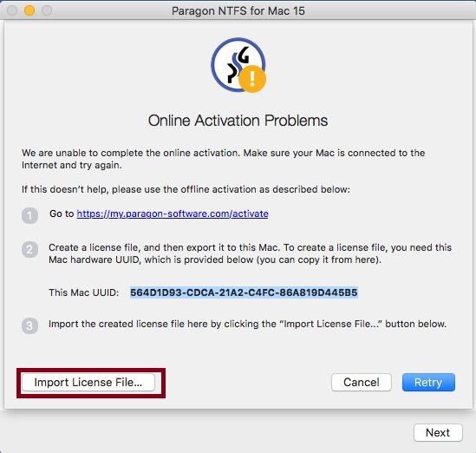Click the 'Create a license file' step text
Viewport: 476px width, 453px height.
point(251,253)
